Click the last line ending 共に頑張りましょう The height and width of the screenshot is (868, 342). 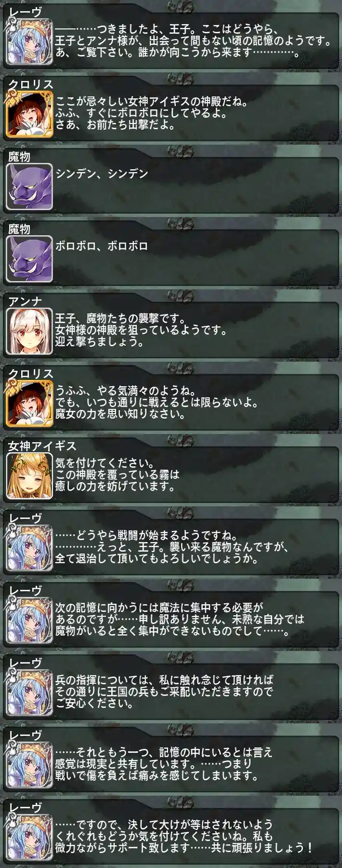[x=184, y=848]
